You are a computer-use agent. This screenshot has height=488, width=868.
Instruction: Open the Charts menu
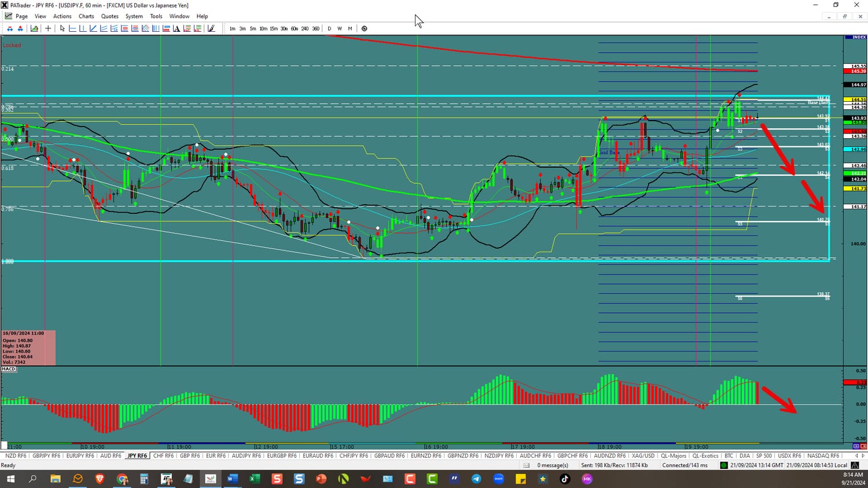click(x=86, y=16)
